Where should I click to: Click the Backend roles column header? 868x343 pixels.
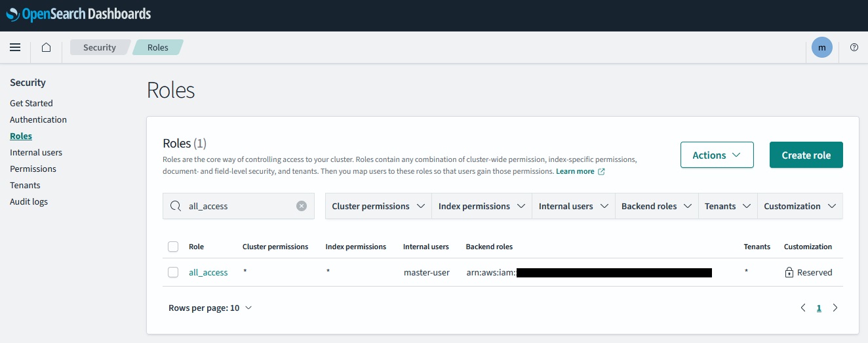tap(489, 247)
